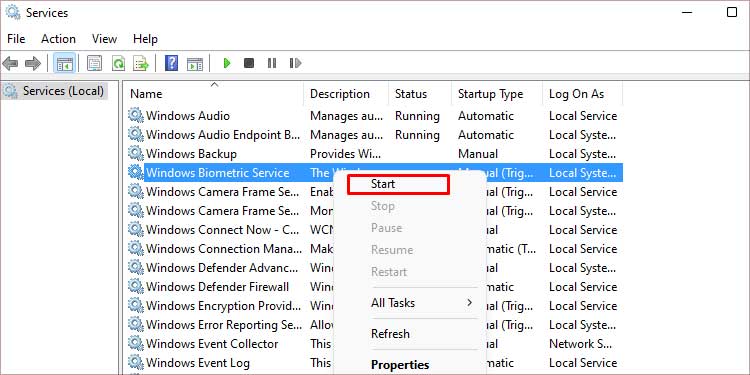The image size is (750, 375).
Task: Select the Windows Defender Advanc... row
Action: 374,267
